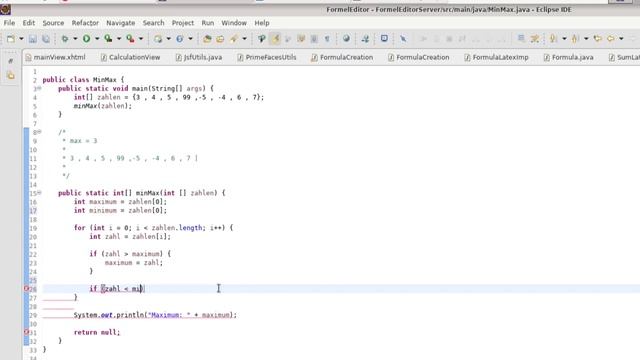The width and height of the screenshot is (640, 360).
Task: Switch to the JsfUtils.java editor tab
Action: (x=199, y=58)
